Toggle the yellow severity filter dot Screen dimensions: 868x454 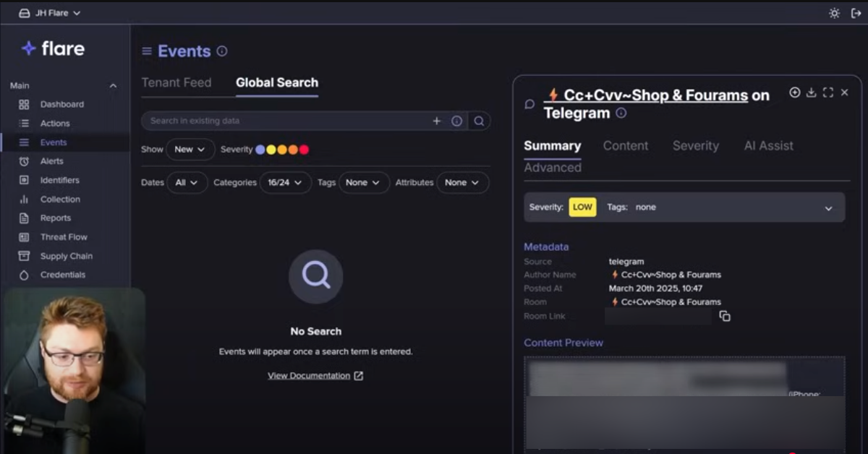click(271, 150)
